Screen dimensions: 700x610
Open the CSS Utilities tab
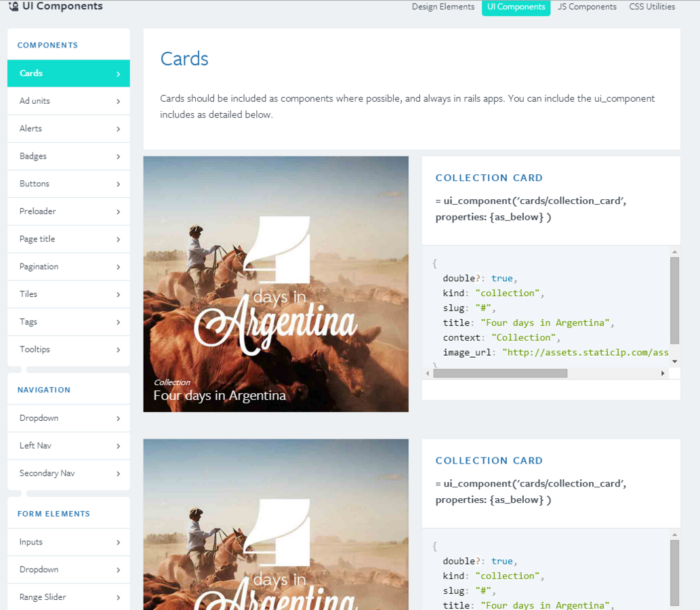652,7
